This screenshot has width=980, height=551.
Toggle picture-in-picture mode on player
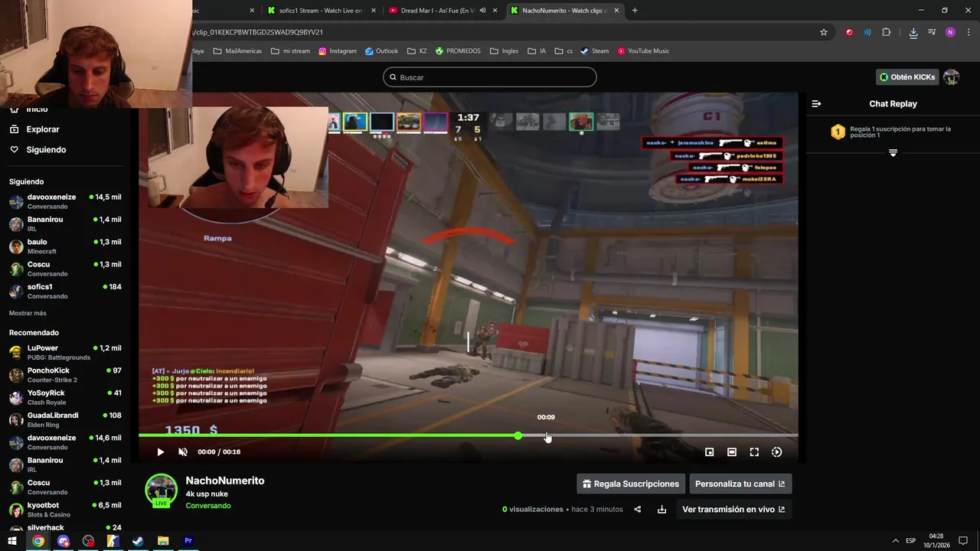[x=709, y=452]
